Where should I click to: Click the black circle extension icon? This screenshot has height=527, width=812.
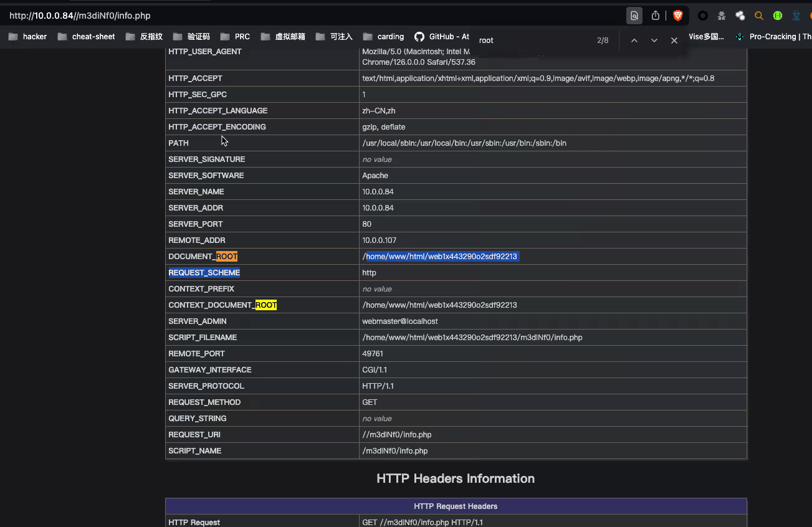point(702,16)
